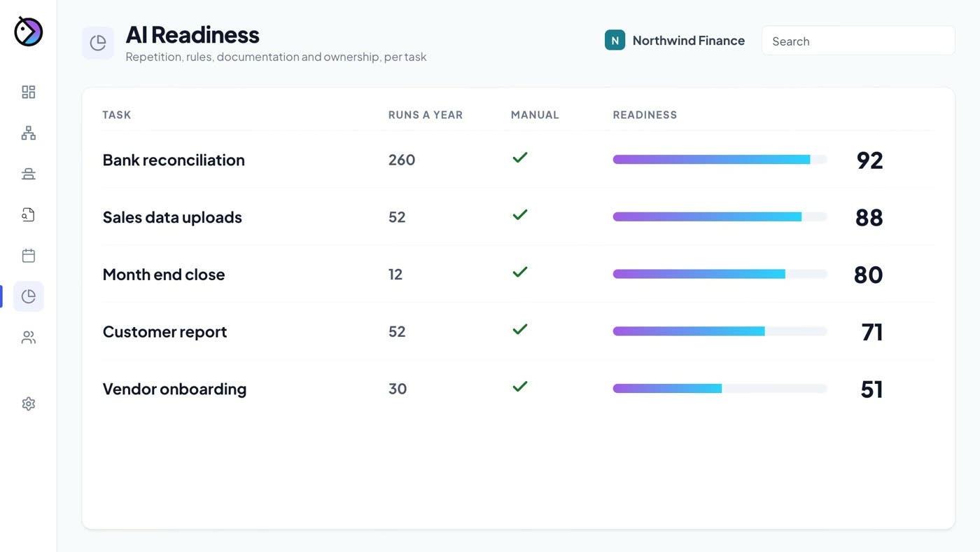This screenshot has width=980, height=552.
Task: Click the Bank reconciliation readiness bar
Action: 720,160
